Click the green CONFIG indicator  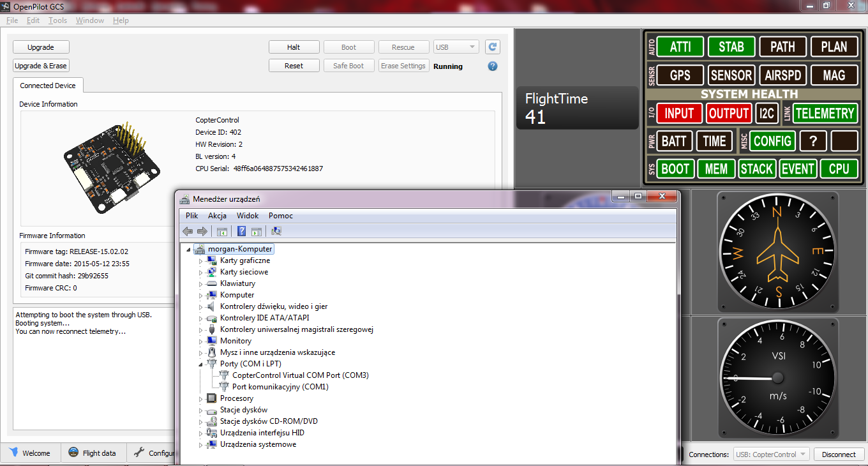coord(772,141)
